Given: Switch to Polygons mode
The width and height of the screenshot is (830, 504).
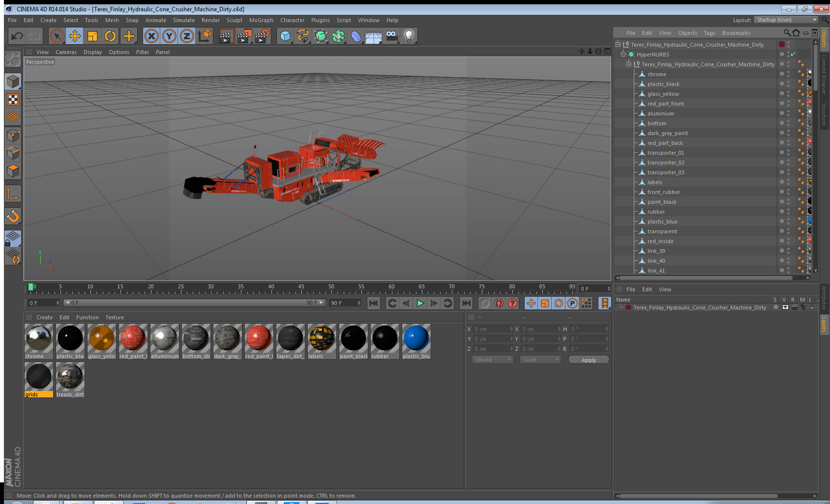Looking at the screenshot, I should coord(13,171).
